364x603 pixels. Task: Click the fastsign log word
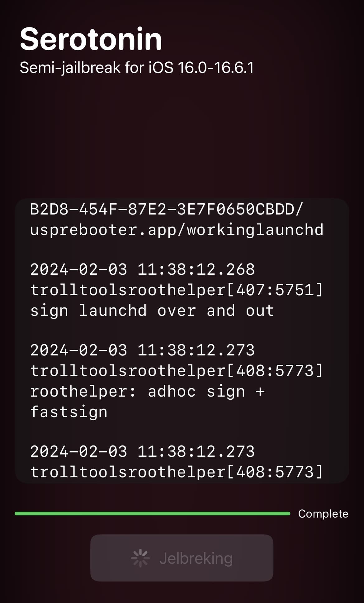[x=69, y=412]
